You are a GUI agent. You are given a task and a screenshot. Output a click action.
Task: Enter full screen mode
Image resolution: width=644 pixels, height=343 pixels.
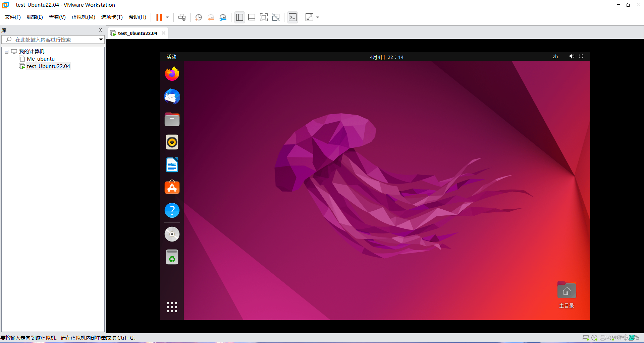264,17
